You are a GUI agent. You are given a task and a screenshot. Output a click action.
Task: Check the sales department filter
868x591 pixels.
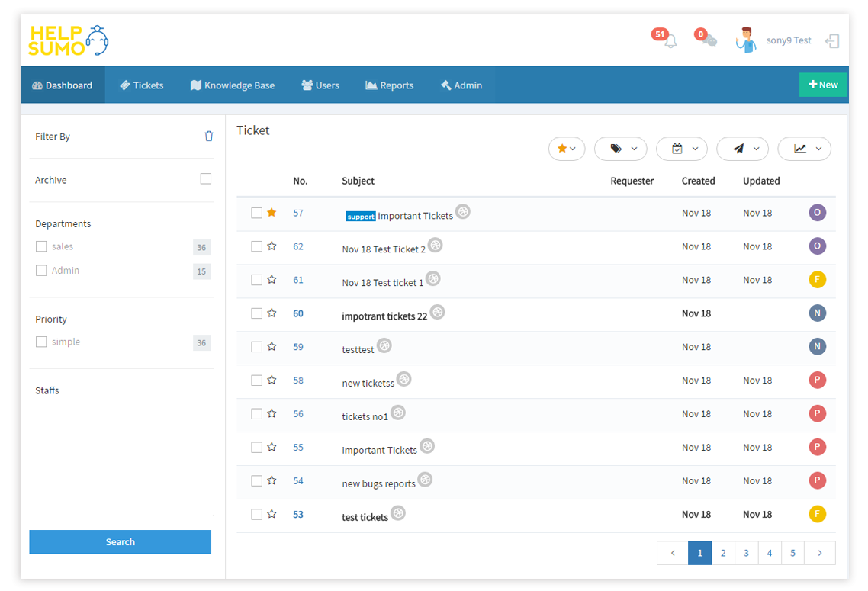click(40, 246)
